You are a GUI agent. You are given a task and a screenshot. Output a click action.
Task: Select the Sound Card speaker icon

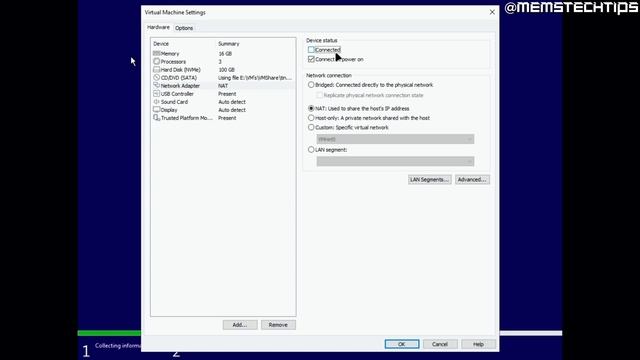[x=156, y=102]
